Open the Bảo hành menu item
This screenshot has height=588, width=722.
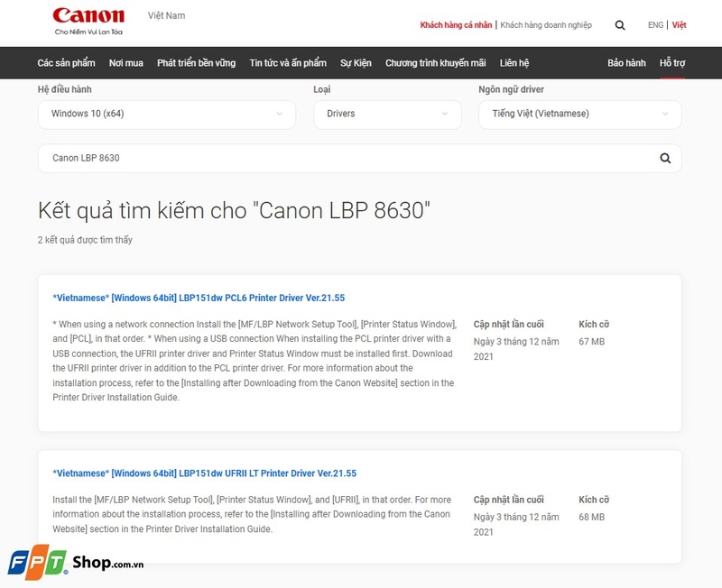[x=626, y=63]
